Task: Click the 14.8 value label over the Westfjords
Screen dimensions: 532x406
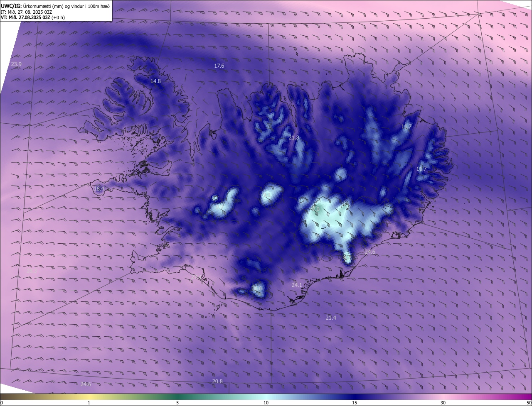Action: (155, 81)
